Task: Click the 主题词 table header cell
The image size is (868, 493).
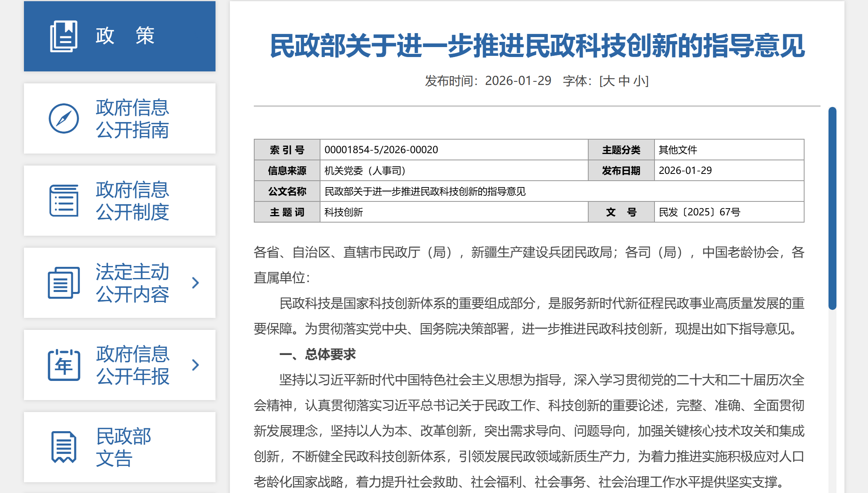Action: (x=287, y=212)
